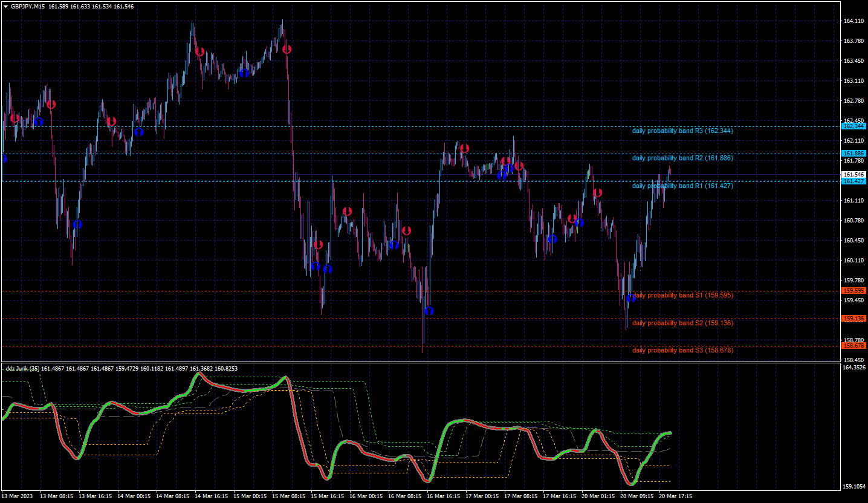Select the cyan 162.344 price tag on the scale
Viewport: 868px width, 503px height.
tap(853, 126)
